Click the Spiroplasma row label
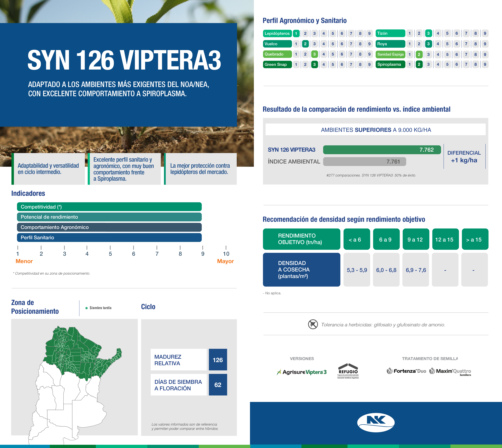Viewport: 502px width, 448px height. pos(390,65)
